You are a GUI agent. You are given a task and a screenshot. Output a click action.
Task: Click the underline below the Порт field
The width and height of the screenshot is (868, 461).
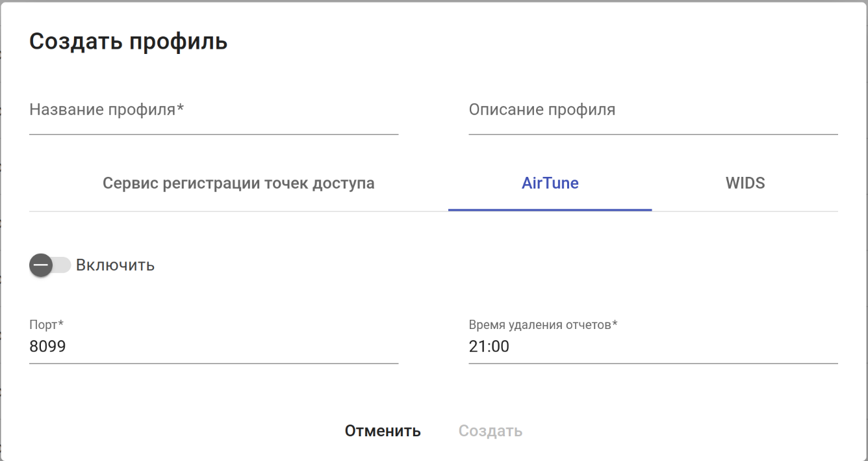click(213, 363)
